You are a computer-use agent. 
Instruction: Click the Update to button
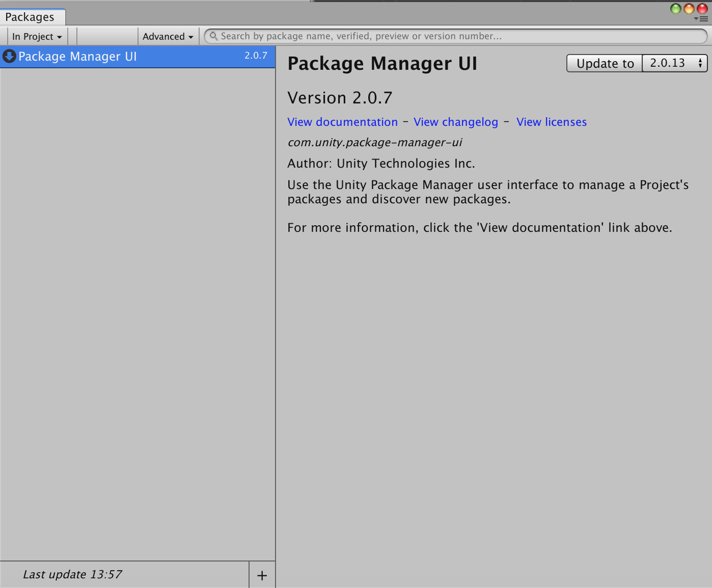point(605,63)
